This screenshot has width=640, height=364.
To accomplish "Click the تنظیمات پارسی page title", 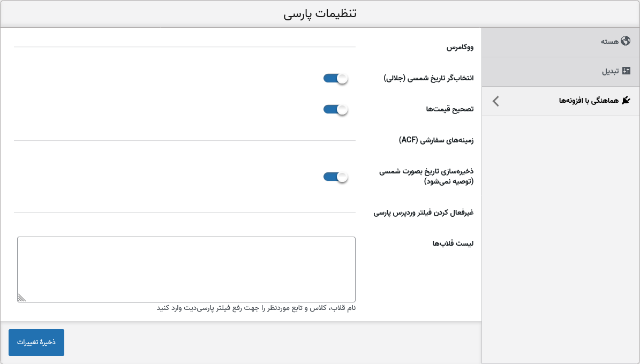I will point(320,14).
